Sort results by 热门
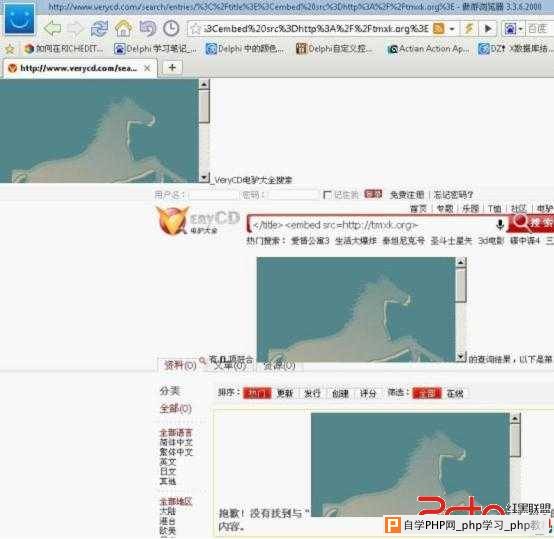Image resolution: width=554 pixels, height=539 pixels. tap(257, 393)
